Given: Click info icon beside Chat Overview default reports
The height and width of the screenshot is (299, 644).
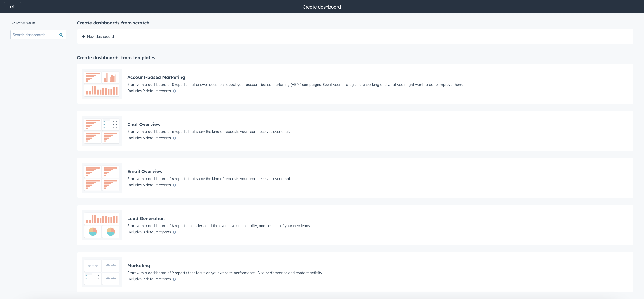Looking at the screenshot, I should pos(175,138).
